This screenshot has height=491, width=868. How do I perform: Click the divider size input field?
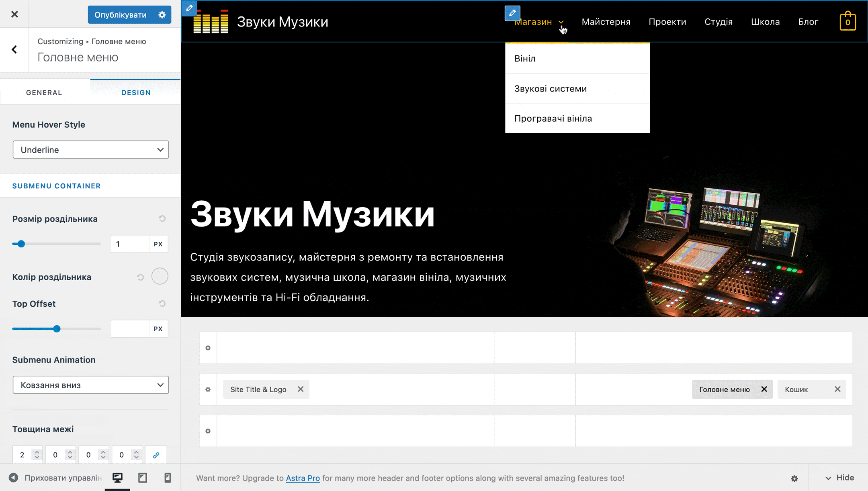(130, 244)
